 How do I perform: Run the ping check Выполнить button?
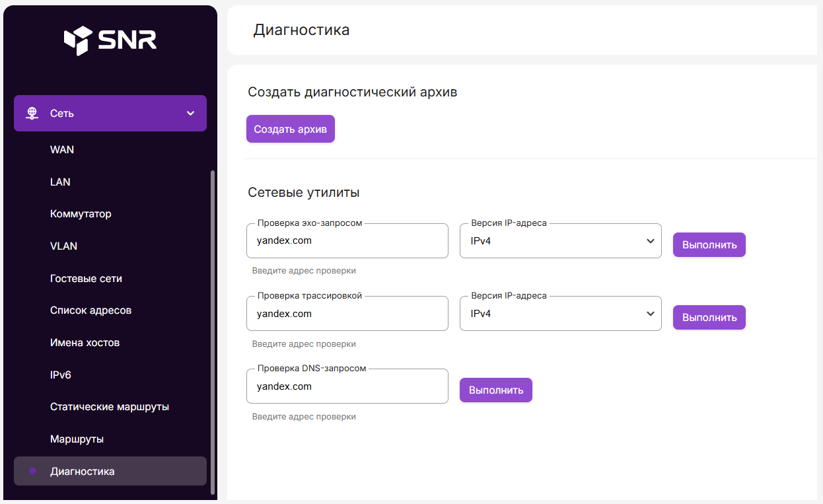[709, 244]
